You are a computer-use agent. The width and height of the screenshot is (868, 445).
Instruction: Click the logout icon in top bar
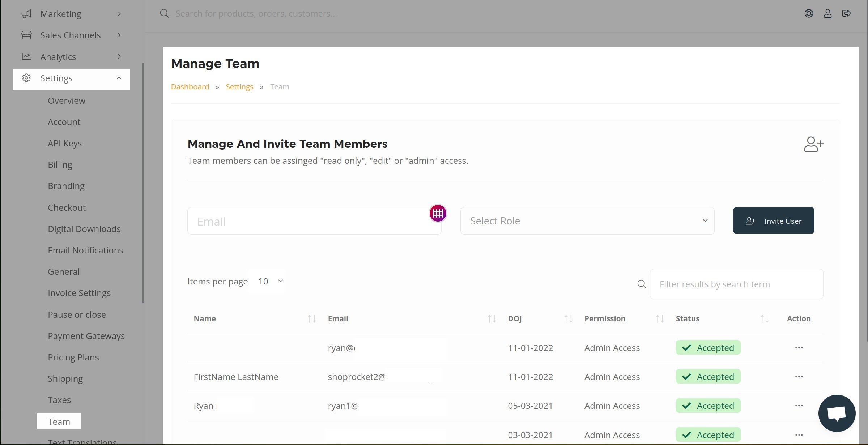tap(847, 13)
